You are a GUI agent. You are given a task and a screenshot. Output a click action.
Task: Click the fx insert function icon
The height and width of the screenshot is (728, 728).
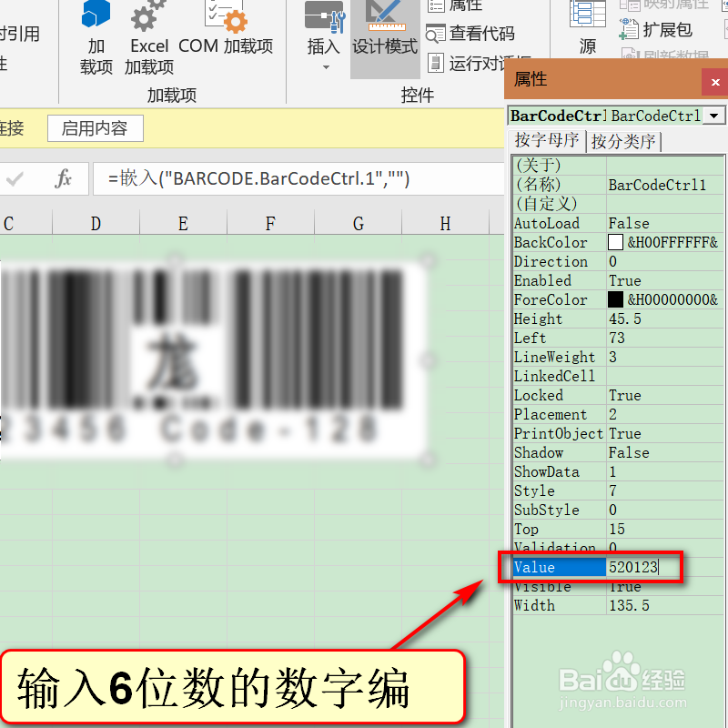click(63, 178)
